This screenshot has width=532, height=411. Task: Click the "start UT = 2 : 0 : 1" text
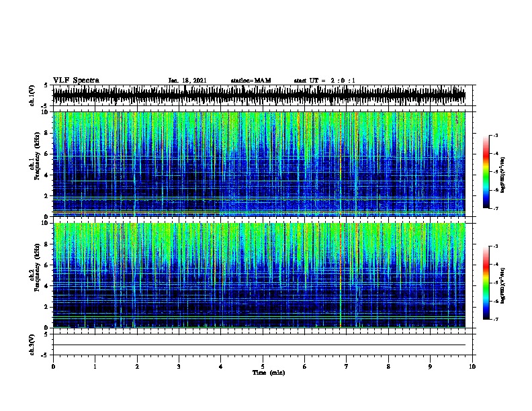[x=324, y=81]
